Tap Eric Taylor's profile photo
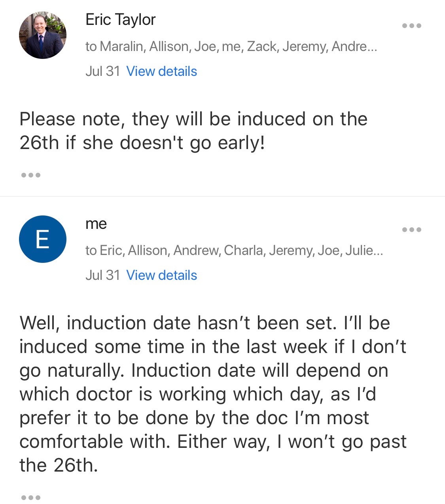This screenshot has height=504, width=445. pyautogui.click(x=43, y=35)
